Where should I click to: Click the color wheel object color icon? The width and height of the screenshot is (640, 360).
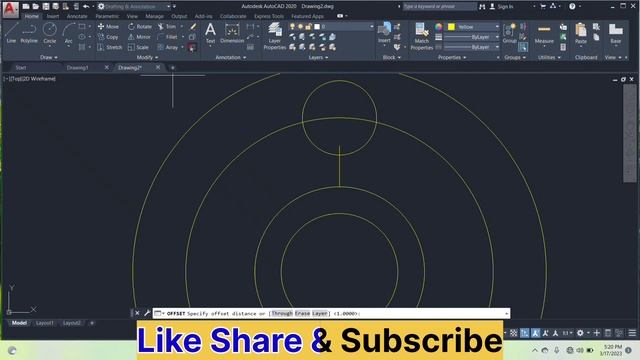click(438, 27)
